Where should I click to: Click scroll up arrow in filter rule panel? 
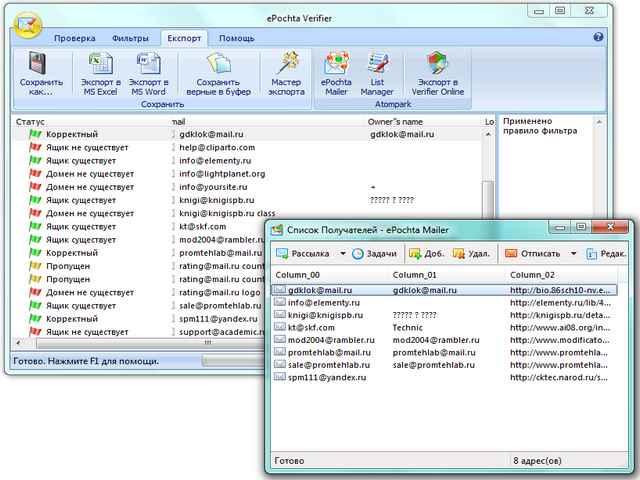(599, 122)
